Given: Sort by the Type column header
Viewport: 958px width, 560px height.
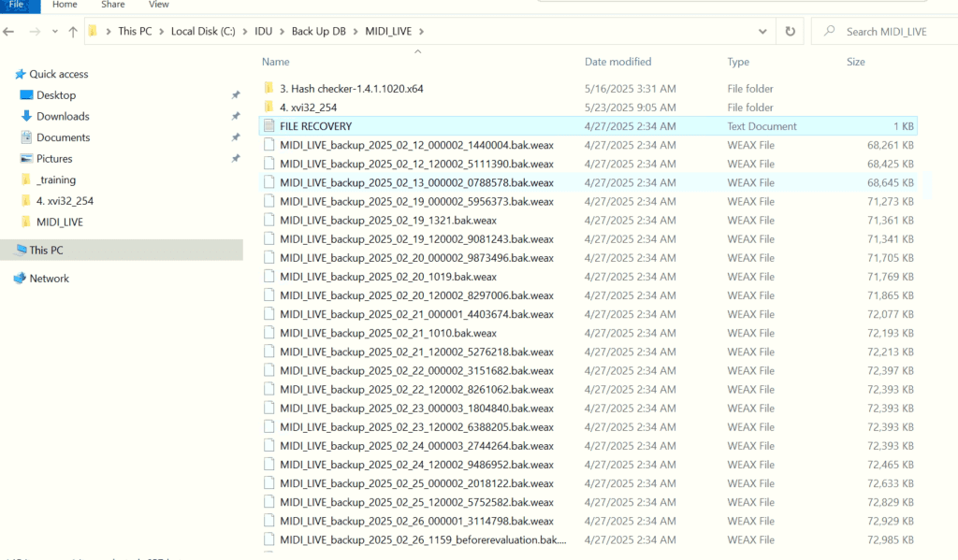Looking at the screenshot, I should (x=738, y=62).
